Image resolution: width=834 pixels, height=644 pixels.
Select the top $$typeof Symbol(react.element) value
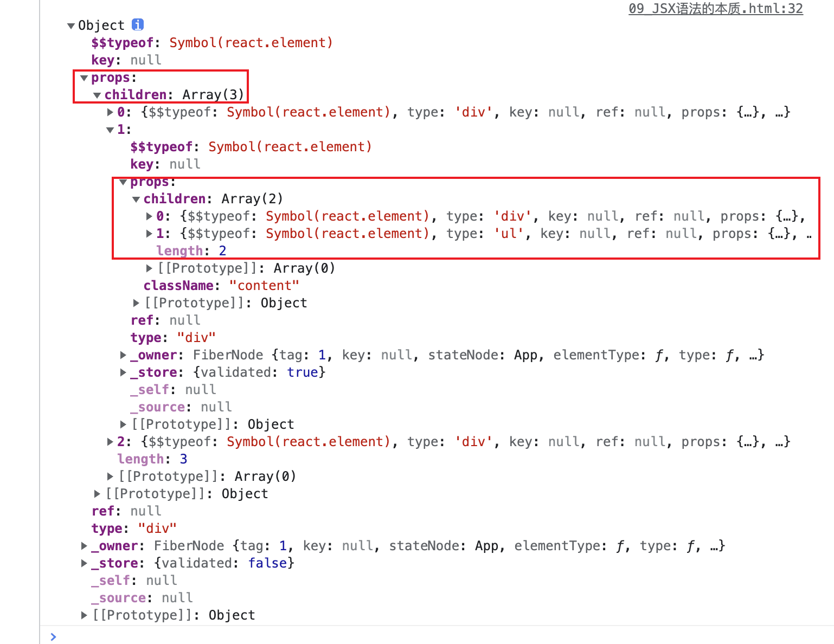pyautogui.click(x=251, y=43)
